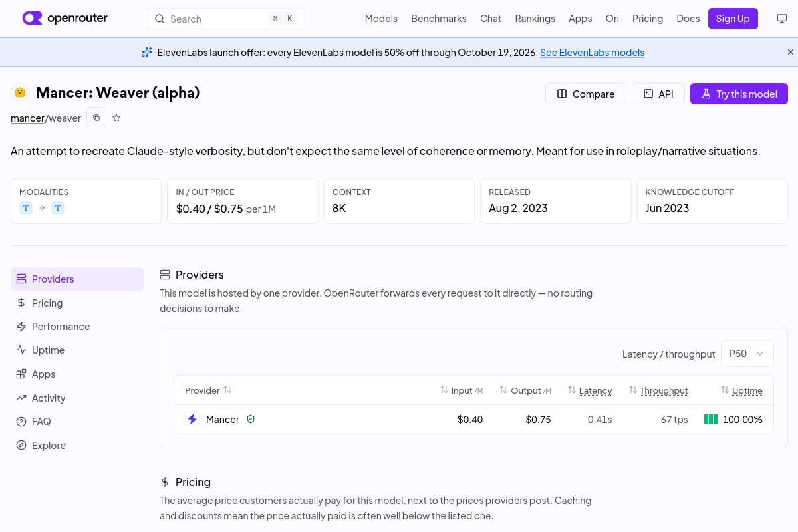Focus the Search input field
This screenshot has width=798, height=532.
(x=225, y=19)
